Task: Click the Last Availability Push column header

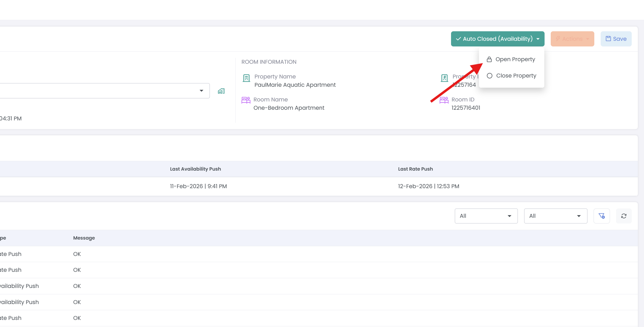Action: tap(195, 169)
